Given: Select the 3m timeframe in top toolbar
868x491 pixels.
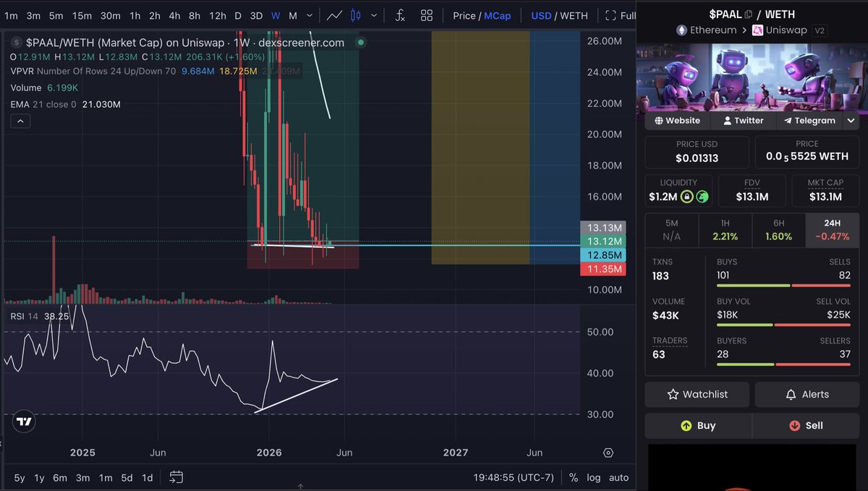Looking at the screenshot, I should [x=33, y=15].
